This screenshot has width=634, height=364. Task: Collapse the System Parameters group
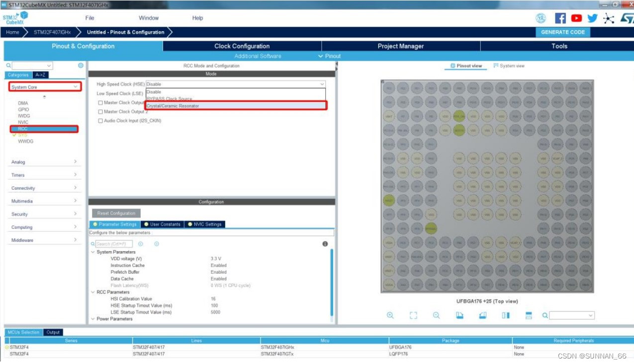[x=92, y=252]
